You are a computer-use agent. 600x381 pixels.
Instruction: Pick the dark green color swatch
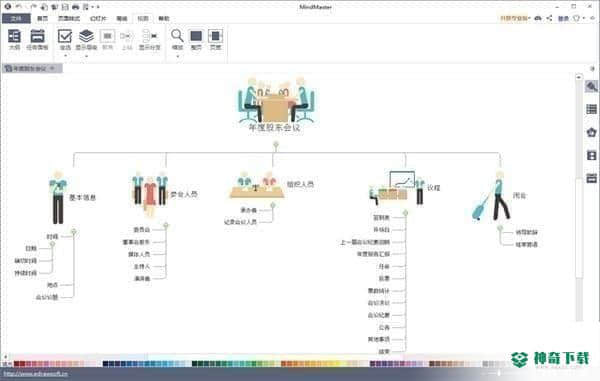[x=194, y=364]
